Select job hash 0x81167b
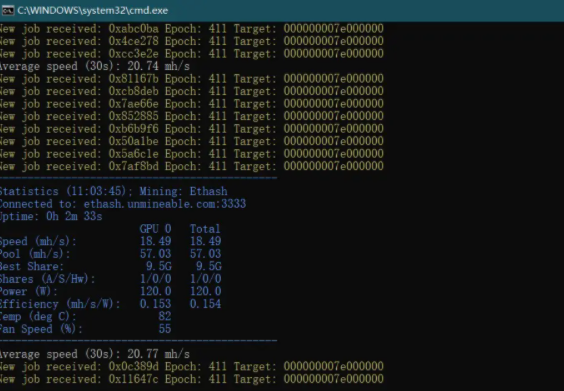Screen dimensions: 564x391 pyautogui.click(x=133, y=79)
